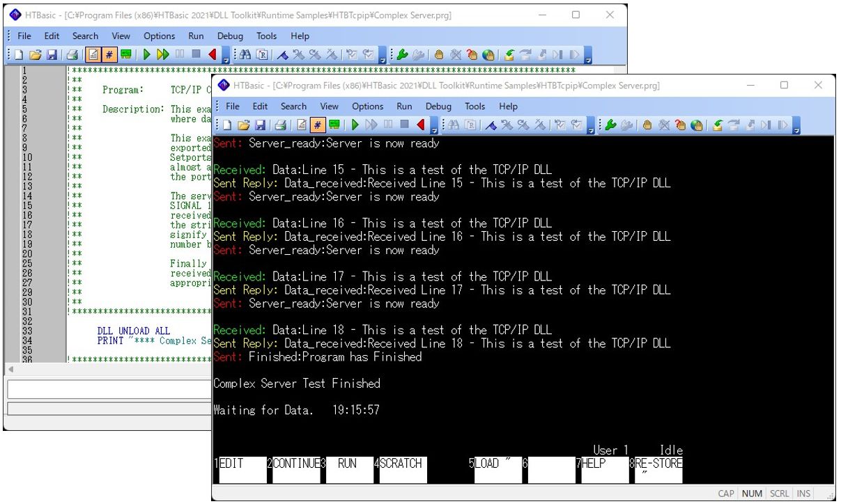This screenshot has height=504, width=841.
Task: Click red left arrow icon in back window
Action: coord(212,54)
